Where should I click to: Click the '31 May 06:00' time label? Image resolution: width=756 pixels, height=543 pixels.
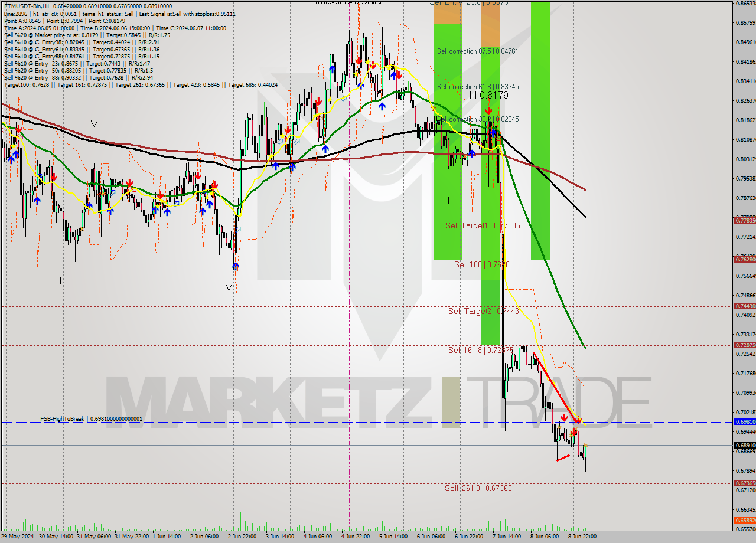[94, 537]
